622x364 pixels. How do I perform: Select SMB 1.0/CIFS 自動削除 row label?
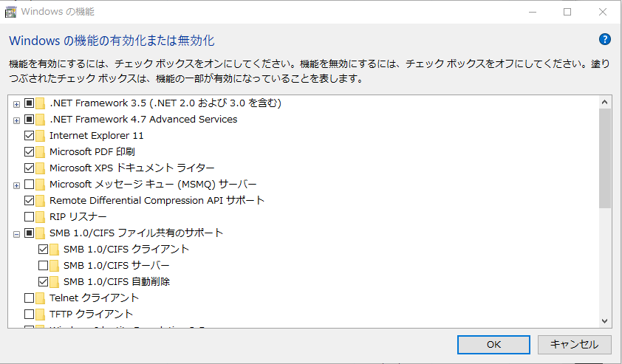click(x=117, y=281)
